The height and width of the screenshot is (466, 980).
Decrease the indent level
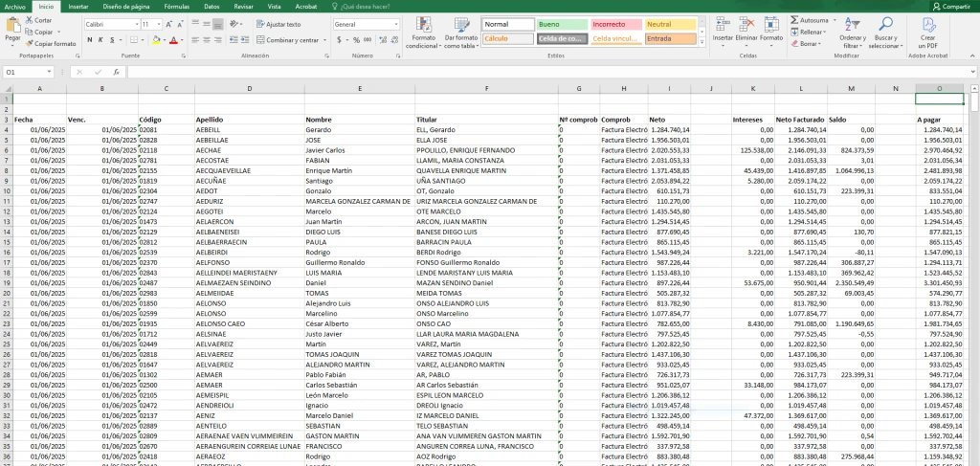[x=234, y=40]
